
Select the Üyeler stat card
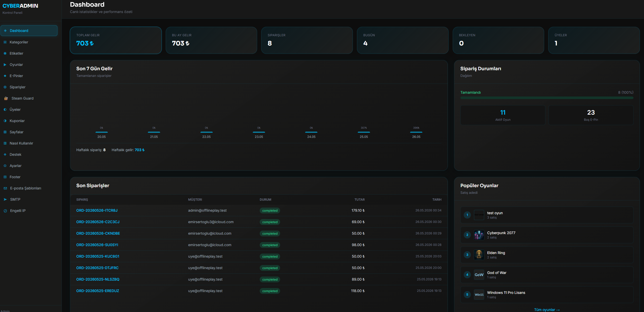(x=594, y=40)
